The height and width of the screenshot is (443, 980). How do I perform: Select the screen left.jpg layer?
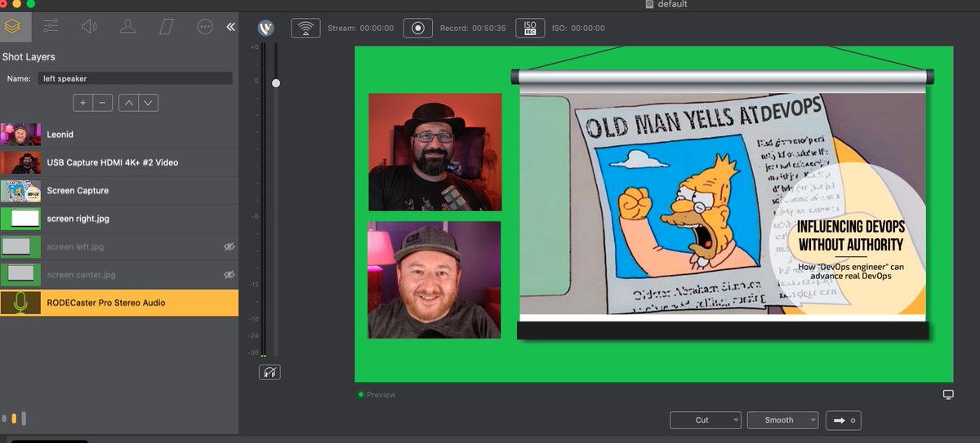[x=119, y=246]
